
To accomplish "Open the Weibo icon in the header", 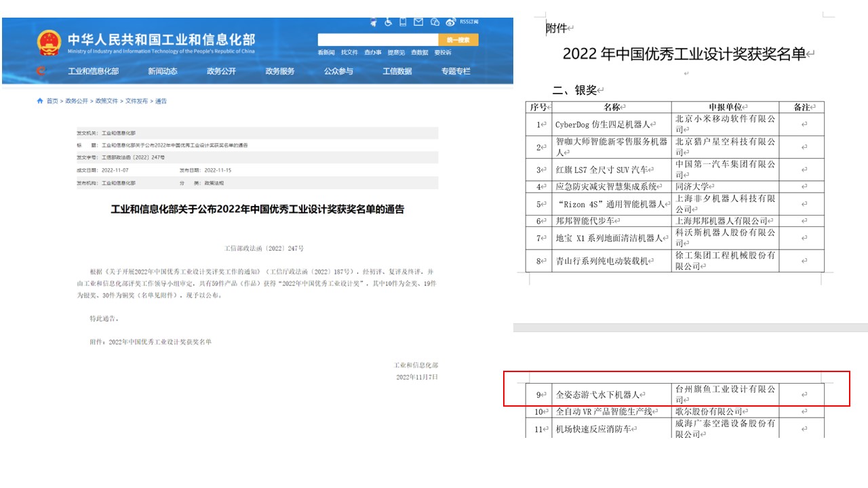I will pyautogui.click(x=451, y=22).
